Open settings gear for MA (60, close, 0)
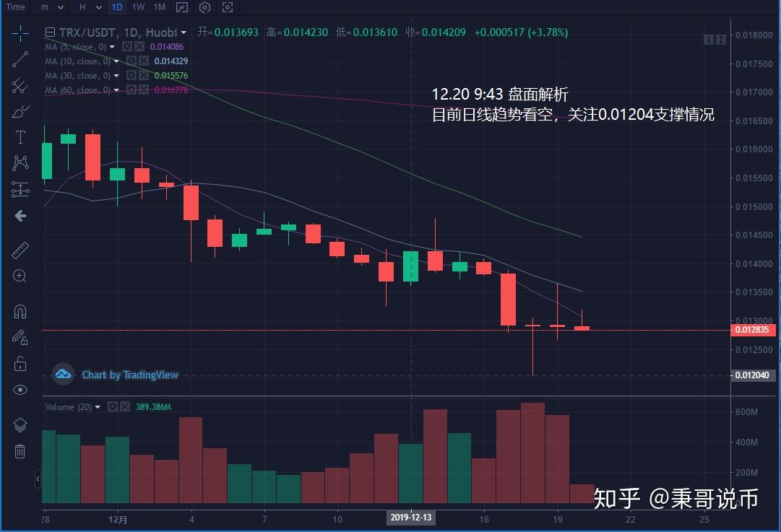This screenshot has height=532, width=781. pyautogui.click(x=131, y=90)
